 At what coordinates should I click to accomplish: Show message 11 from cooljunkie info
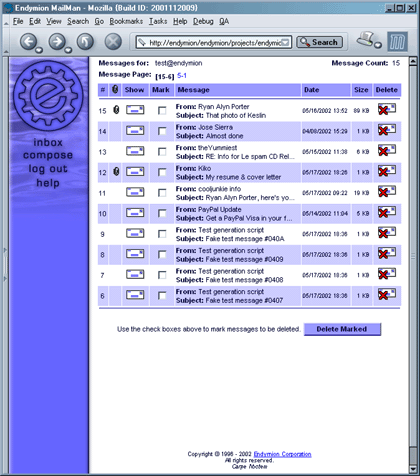(x=135, y=192)
